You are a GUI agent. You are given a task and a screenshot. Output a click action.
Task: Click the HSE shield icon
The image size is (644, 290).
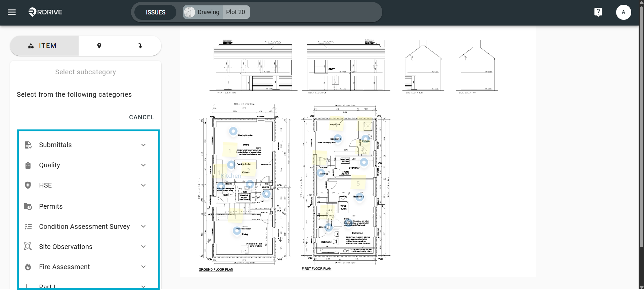28,185
